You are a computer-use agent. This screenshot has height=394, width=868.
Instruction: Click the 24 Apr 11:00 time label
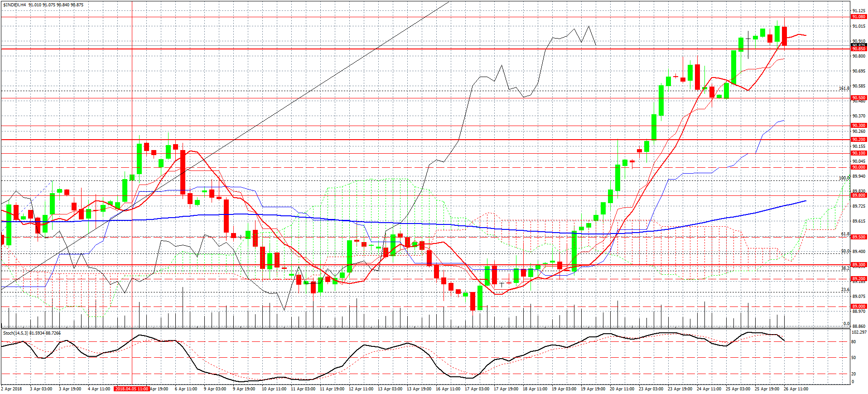point(709,389)
